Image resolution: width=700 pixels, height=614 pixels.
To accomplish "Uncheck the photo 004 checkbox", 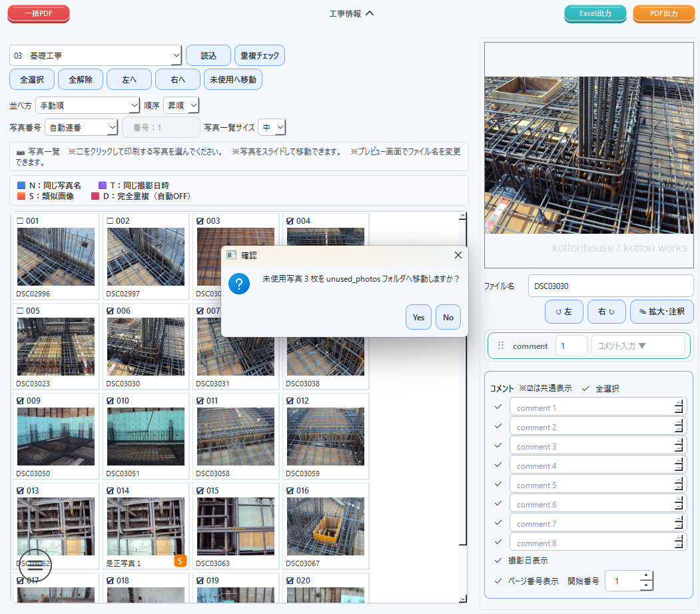I will pos(290,220).
